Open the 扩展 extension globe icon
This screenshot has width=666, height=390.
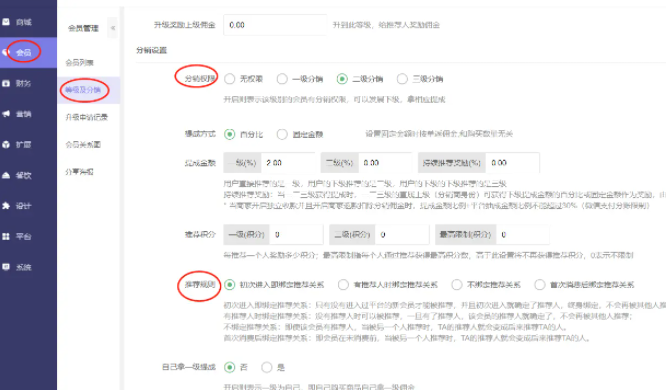pyautogui.click(x=6, y=144)
